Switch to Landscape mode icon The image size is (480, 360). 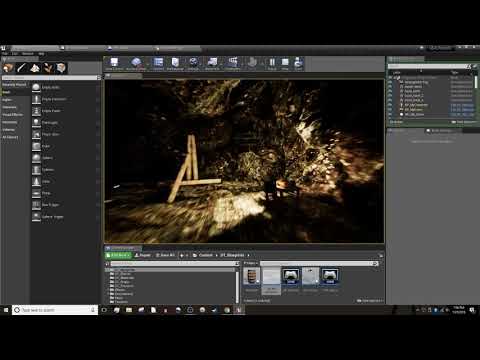[x=35, y=68]
